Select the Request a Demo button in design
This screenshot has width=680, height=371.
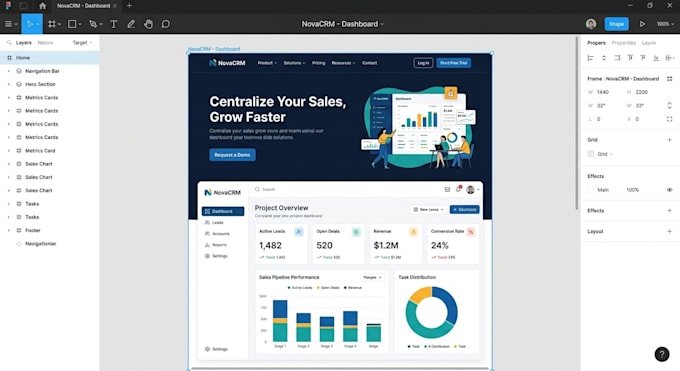click(232, 155)
